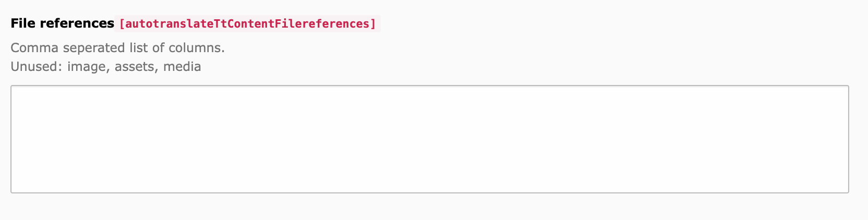Click the pink highlighted code tag background
868x220 pixels.
click(x=247, y=24)
